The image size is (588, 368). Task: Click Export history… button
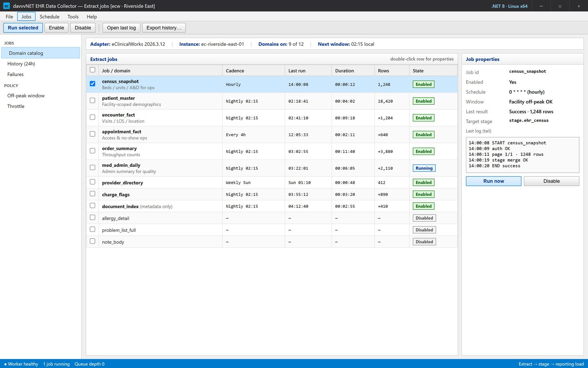164,28
